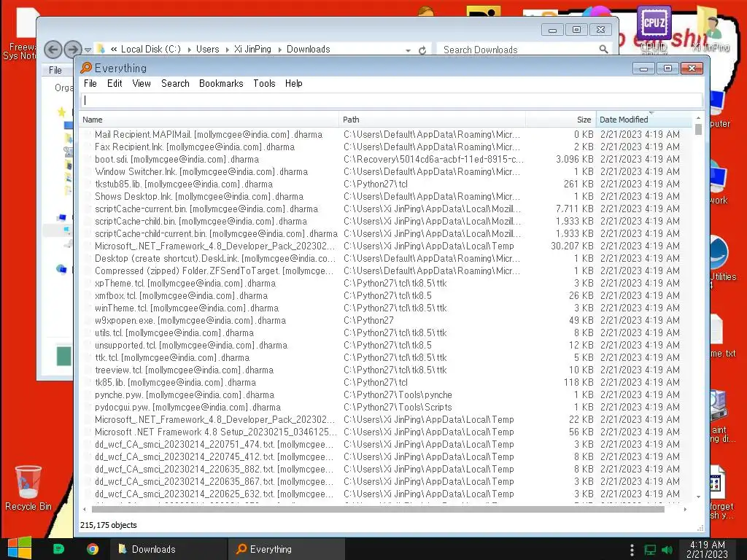The width and height of the screenshot is (747, 560).
Task: Launch Google Chrome from the taskbar
Action: pos(93,549)
